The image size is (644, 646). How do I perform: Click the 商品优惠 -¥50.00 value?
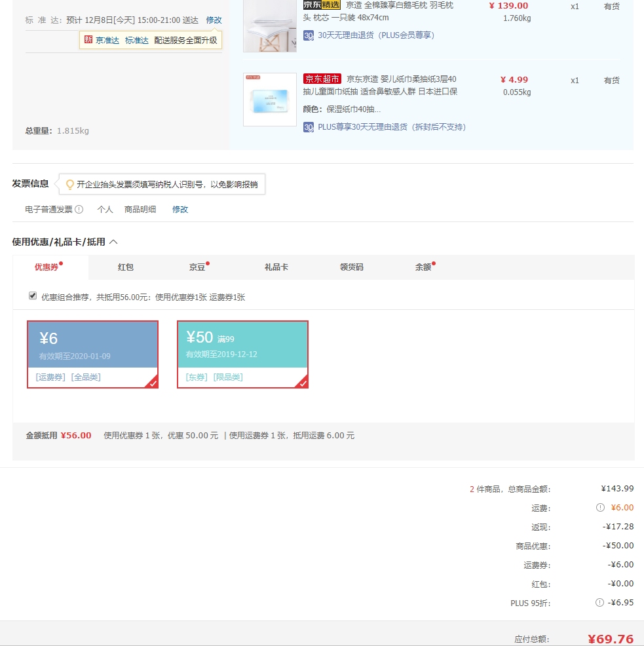click(618, 546)
